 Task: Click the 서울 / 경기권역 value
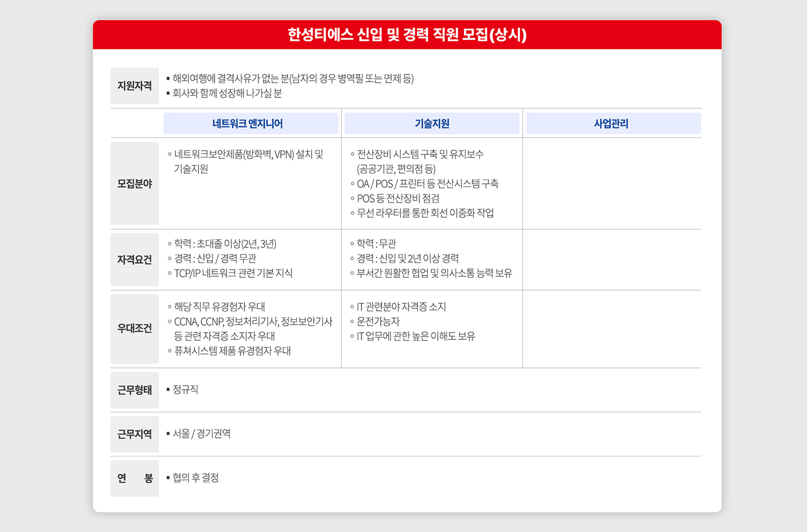202,433
